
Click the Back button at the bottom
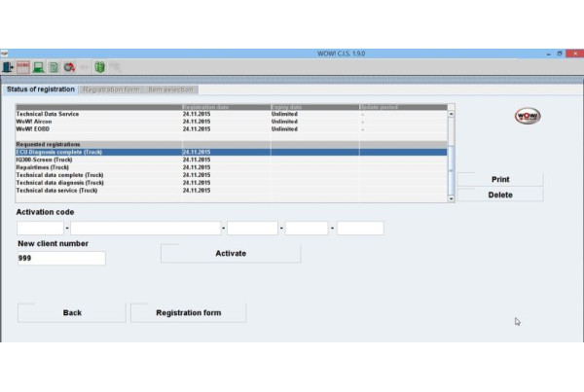click(x=72, y=313)
